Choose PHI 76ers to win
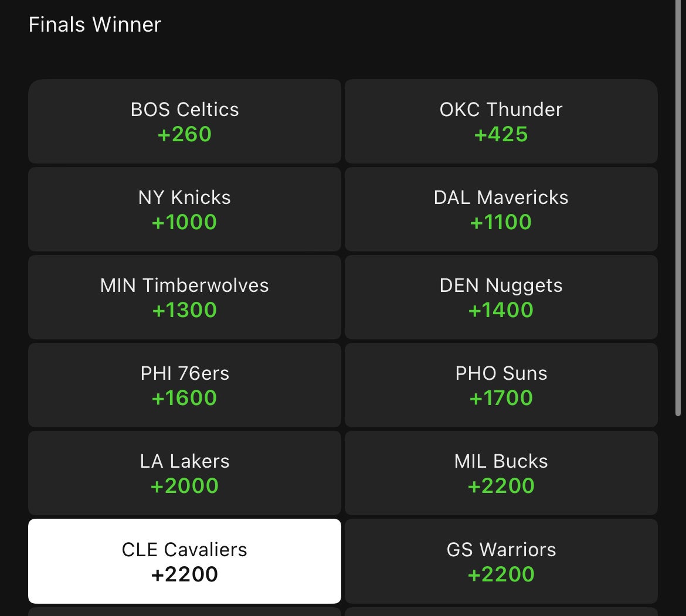Screen dimensions: 686x616 185,385
